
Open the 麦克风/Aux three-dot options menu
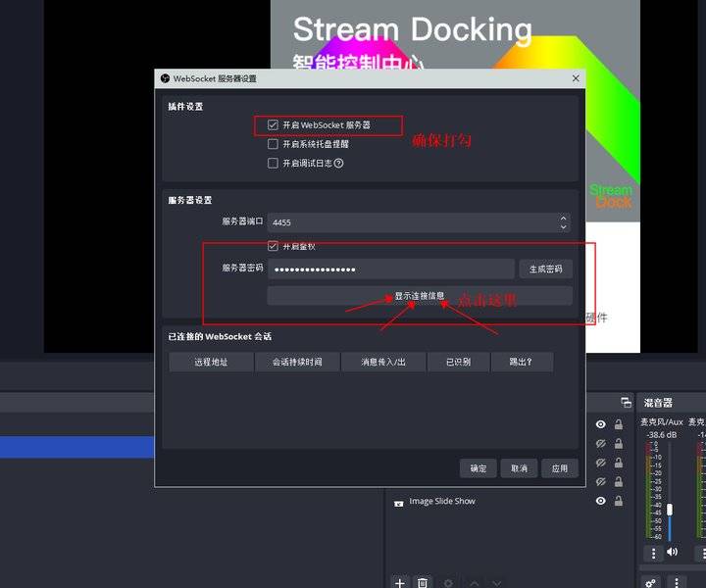pos(653,553)
